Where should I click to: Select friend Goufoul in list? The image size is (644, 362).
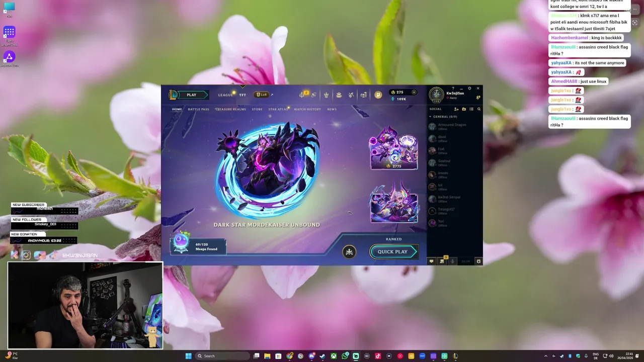point(454,162)
